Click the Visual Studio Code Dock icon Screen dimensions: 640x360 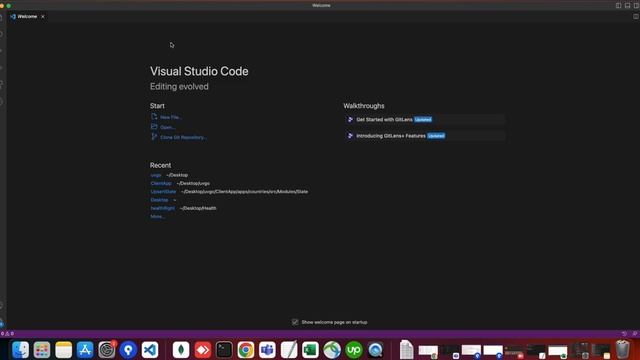coord(150,350)
